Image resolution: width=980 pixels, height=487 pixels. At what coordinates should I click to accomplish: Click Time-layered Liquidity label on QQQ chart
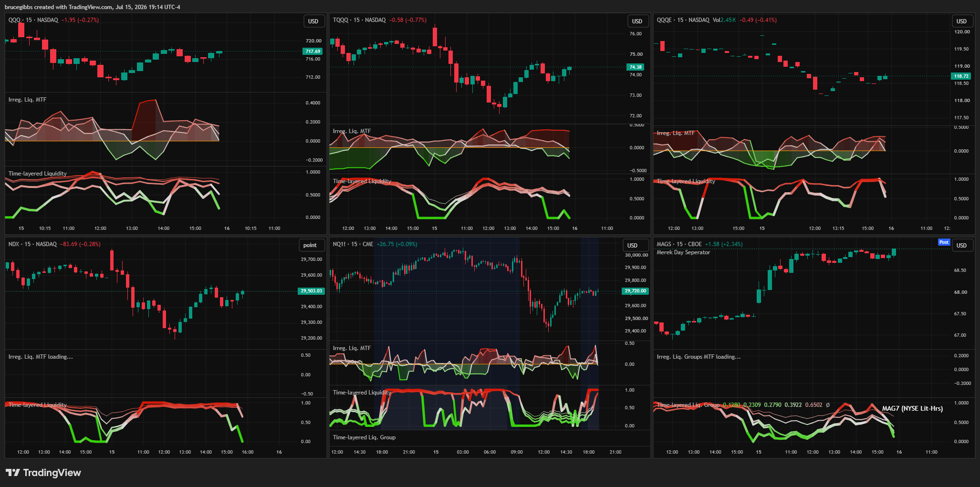point(38,174)
